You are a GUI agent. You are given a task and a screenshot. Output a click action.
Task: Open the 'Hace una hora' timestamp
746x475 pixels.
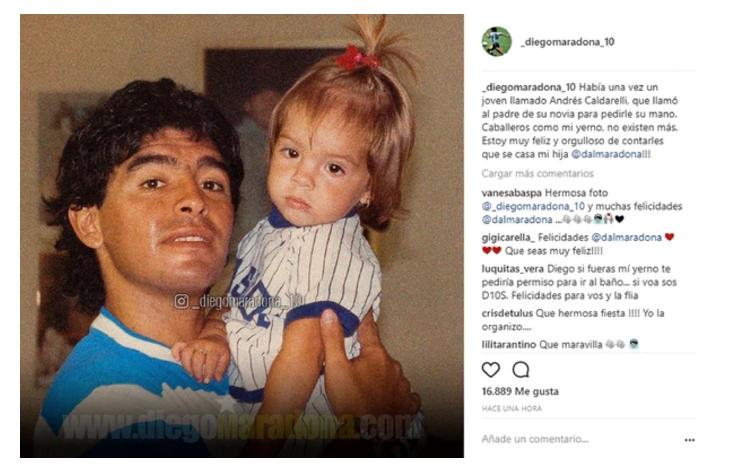click(511, 408)
